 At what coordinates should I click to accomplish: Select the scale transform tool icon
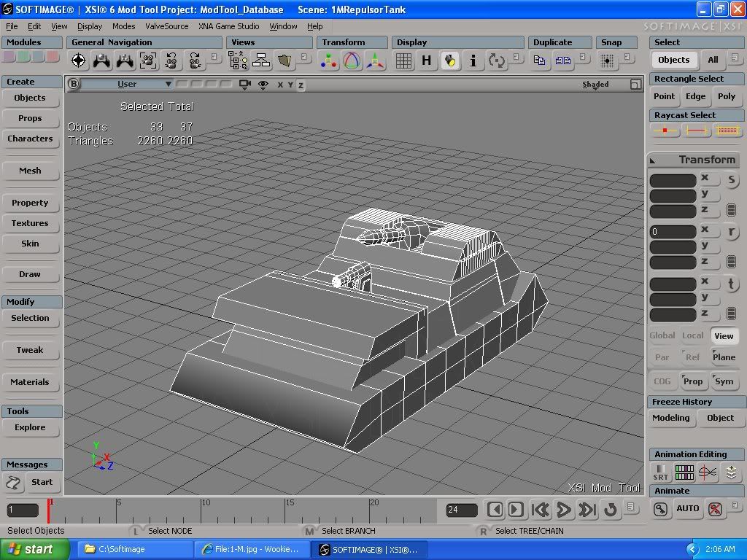(x=328, y=61)
